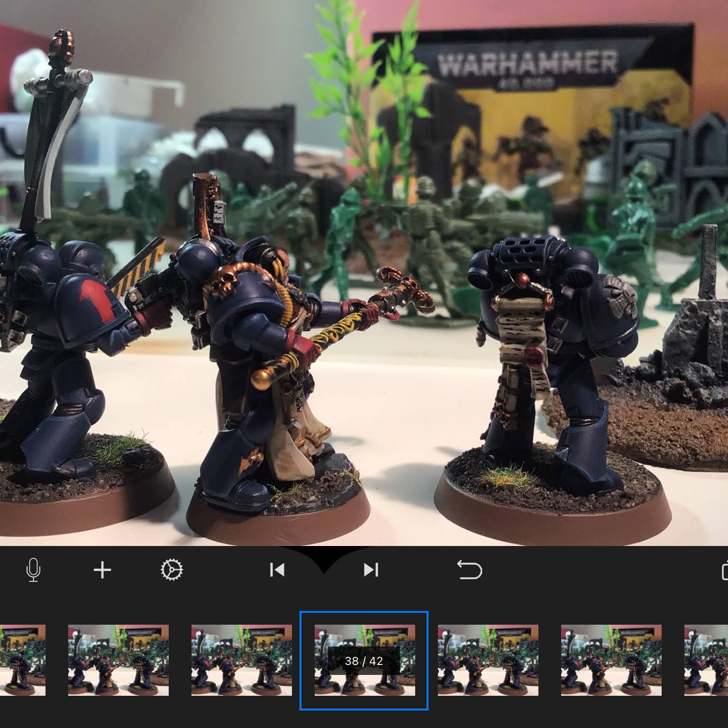Select the cut-off thumbnail at the timeline's left edge

(23, 660)
